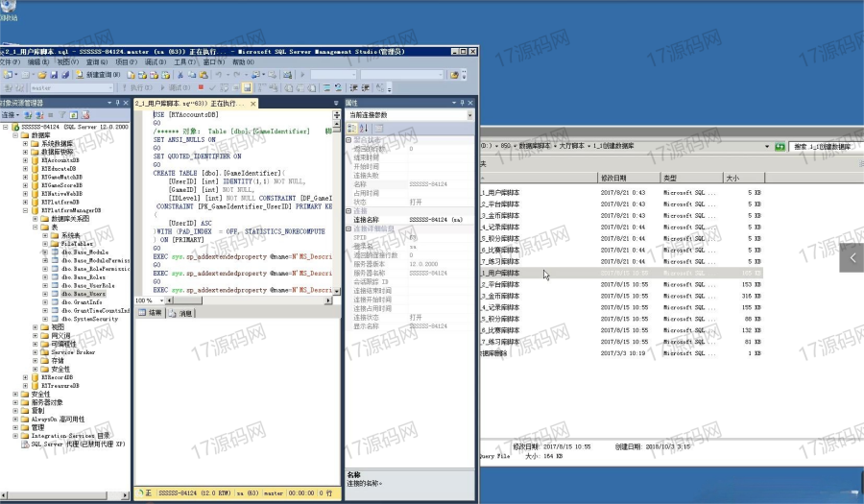The height and width of the screenshot is (504, 864).
Task: Toggle Include Actual Execution Plan
Action: [262, 87]
